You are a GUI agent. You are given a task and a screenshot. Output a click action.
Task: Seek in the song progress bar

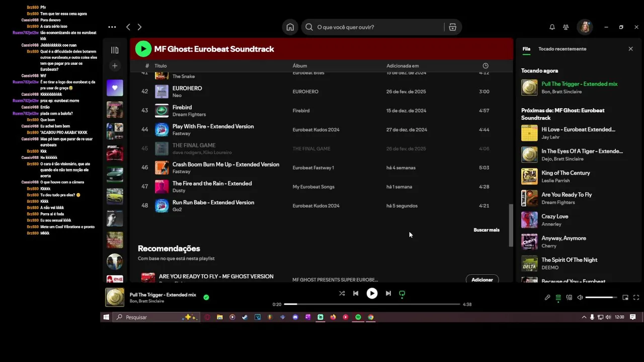[x=372, y=304]
